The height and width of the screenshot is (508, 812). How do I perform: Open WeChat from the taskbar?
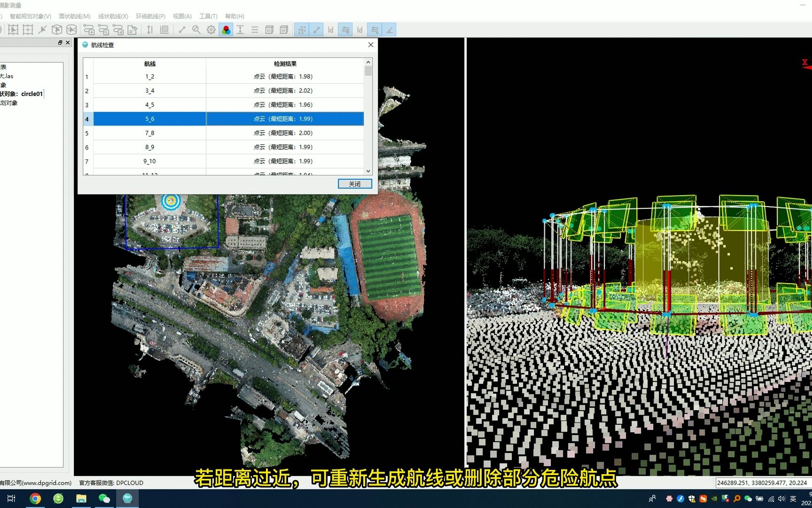tap(104, 499)
